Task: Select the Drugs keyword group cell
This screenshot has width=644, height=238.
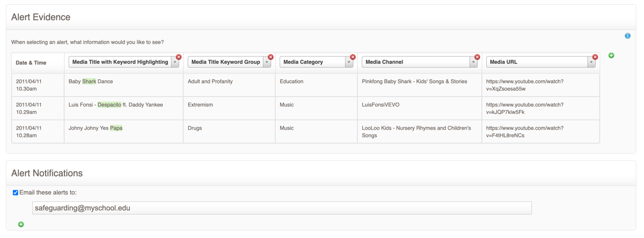Action: (x=229, y=132)
